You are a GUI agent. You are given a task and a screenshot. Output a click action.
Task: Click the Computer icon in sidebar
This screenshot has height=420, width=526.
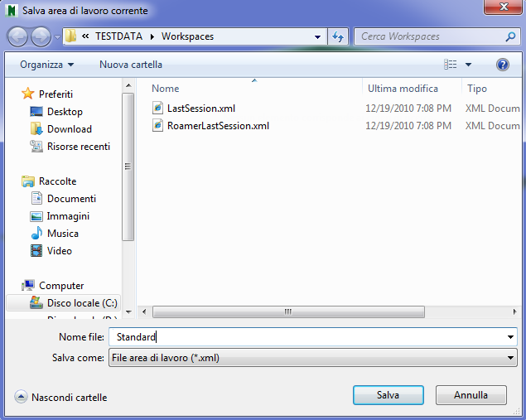28,286
